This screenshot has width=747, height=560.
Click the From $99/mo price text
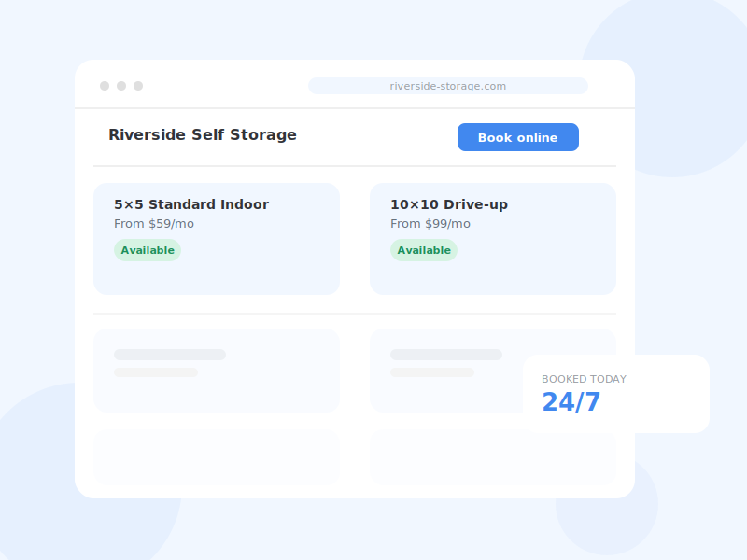[430, 224]
